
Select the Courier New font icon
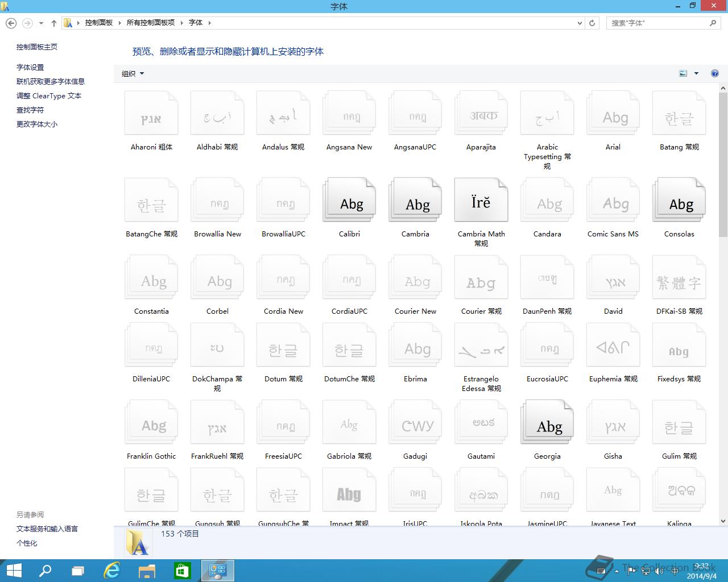point(415,277)
